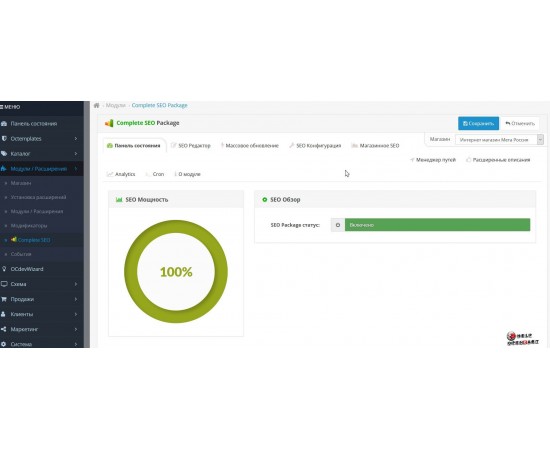Expand the Продажи sidebar menu arrow
550x450 pixels.
75,299
